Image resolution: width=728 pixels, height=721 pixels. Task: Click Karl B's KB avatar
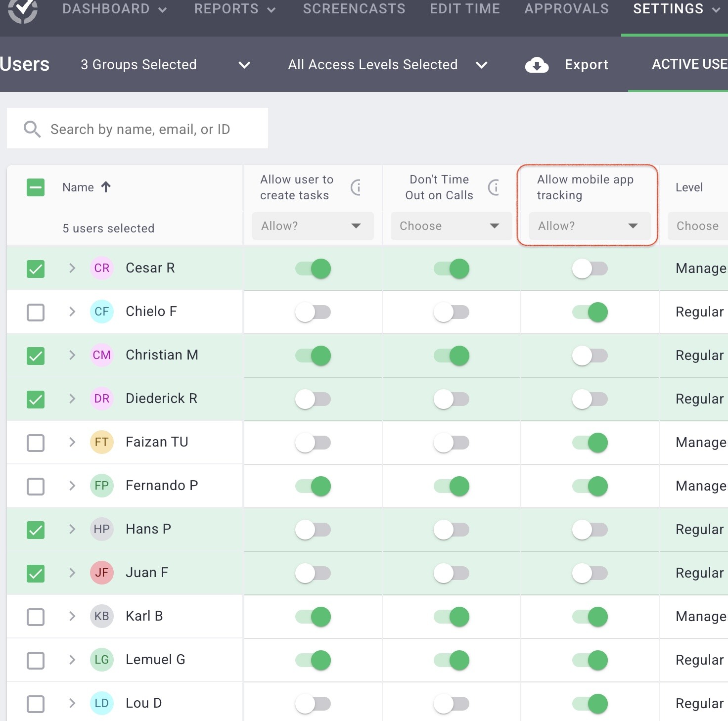[x=102, y=616]
